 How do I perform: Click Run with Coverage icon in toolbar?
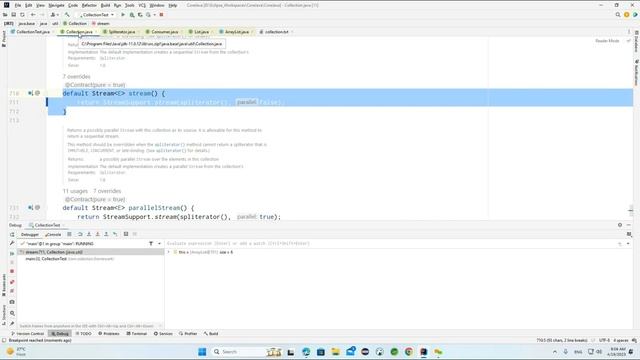point(140,15)
